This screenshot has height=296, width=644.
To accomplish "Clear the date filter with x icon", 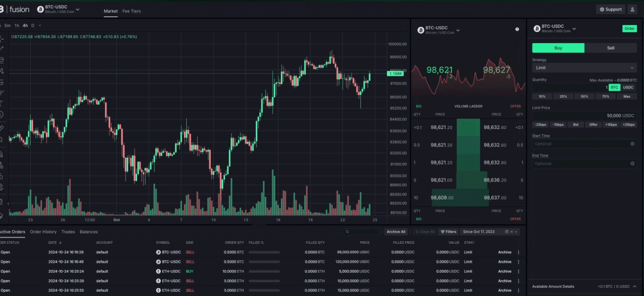I will click(x=512, y=232).
